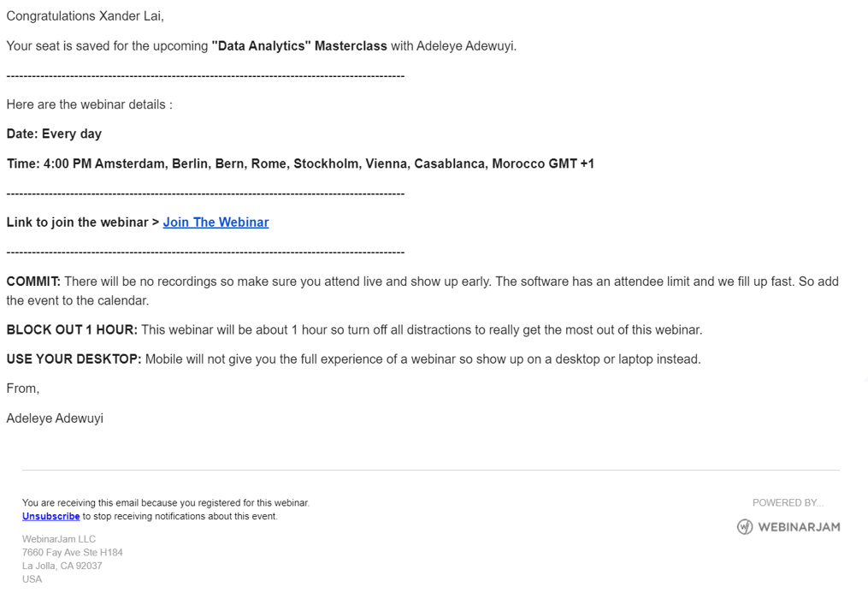Click the From, sign-off text

pos(23,388)
